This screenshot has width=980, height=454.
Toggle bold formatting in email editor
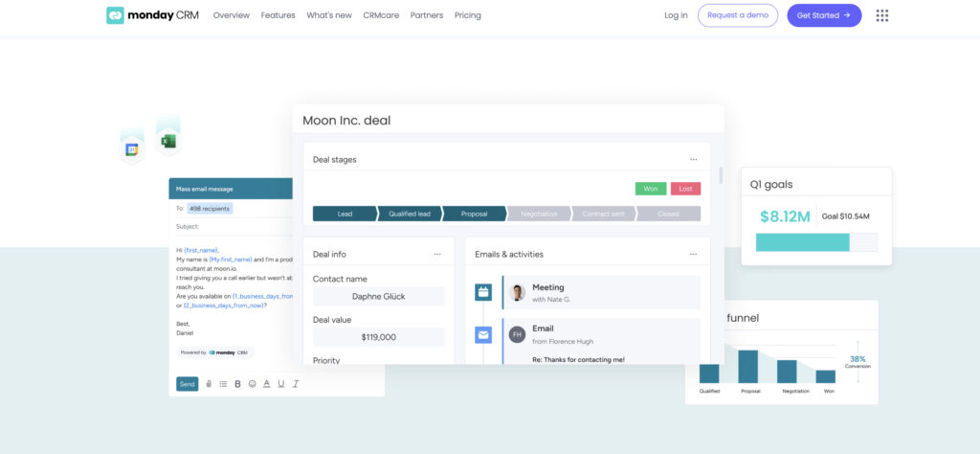pyautogui.click(x=237, y=384)
